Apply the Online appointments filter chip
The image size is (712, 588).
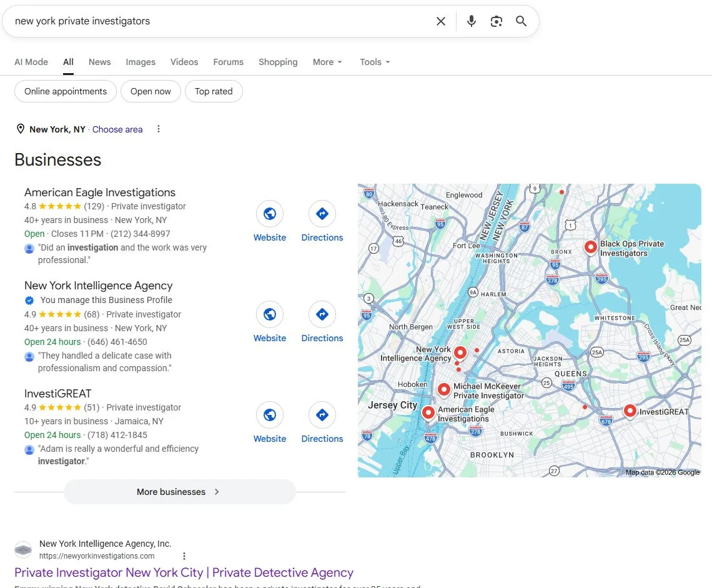point(66,91)
